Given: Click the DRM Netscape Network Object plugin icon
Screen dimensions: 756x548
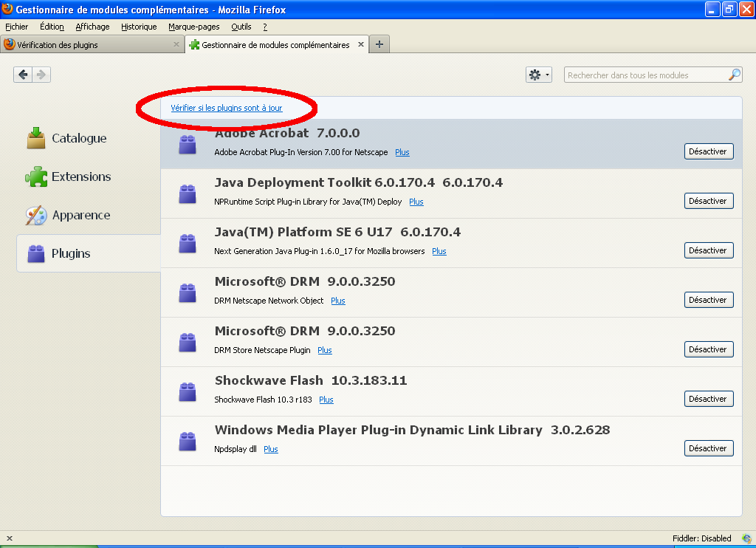Looking at the screenshot, I should click(188, 292).
